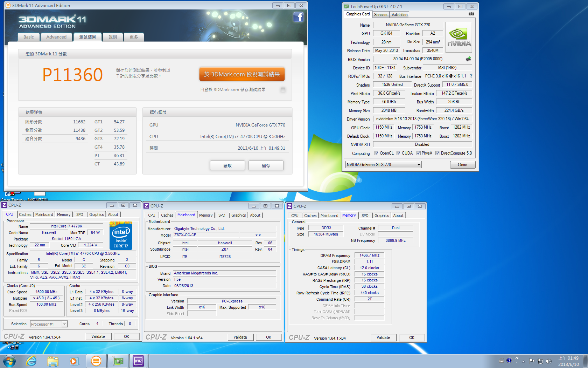Click the GPU-Z title bar app icon

point(346,6)
